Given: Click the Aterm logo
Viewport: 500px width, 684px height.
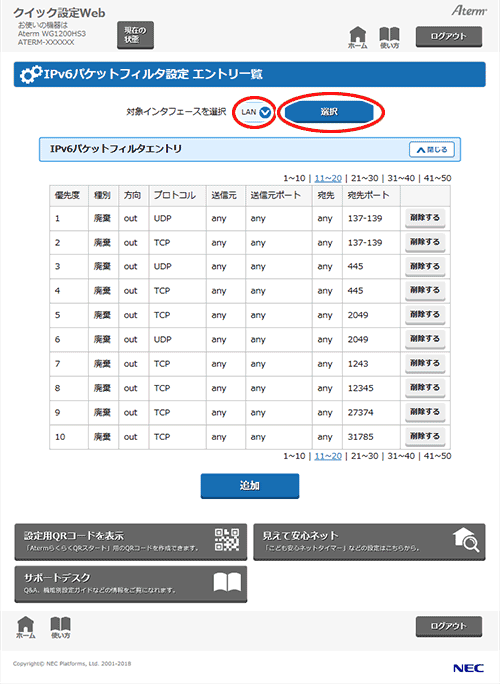Looking at the screenshot, I should 469,10.
